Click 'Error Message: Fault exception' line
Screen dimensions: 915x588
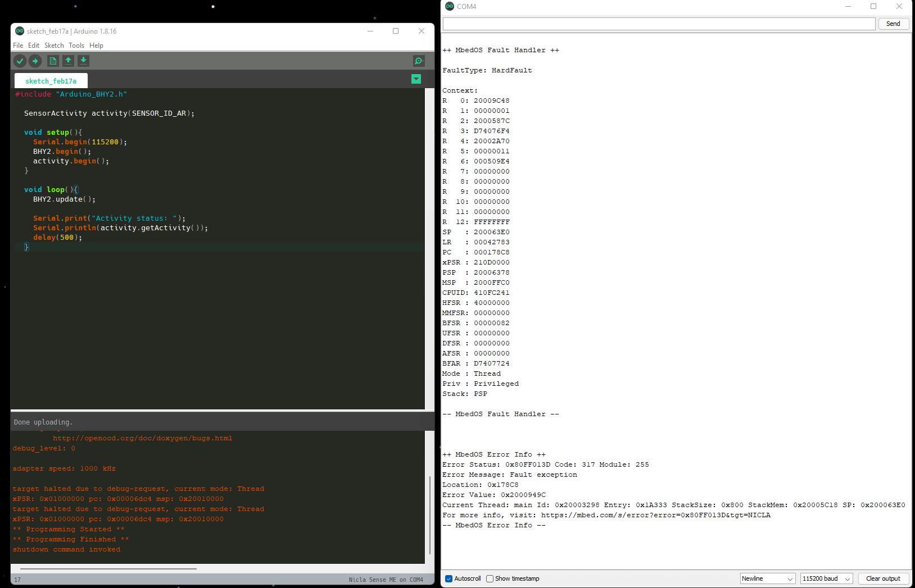[x=510, y=475]
